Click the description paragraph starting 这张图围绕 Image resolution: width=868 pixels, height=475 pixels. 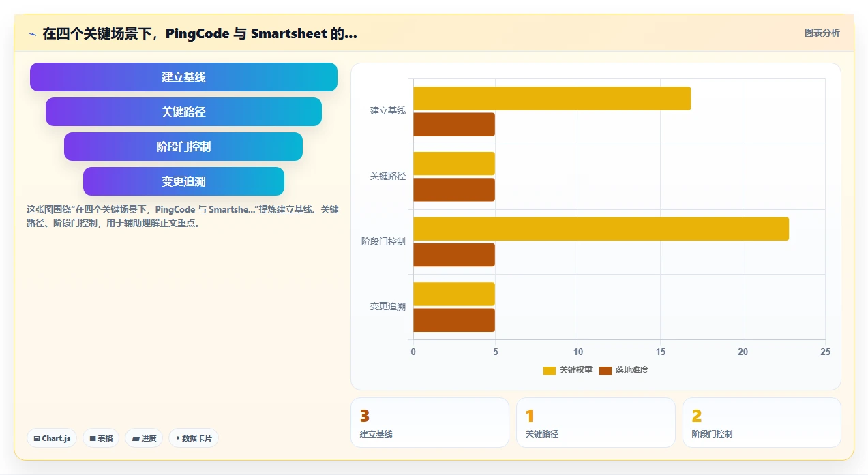coord(183,216)
